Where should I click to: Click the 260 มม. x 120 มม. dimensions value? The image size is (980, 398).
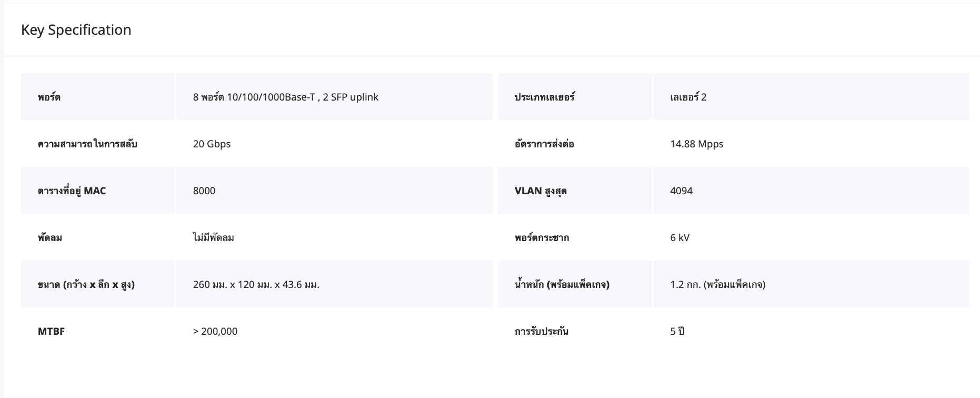[x=256, y=285]
